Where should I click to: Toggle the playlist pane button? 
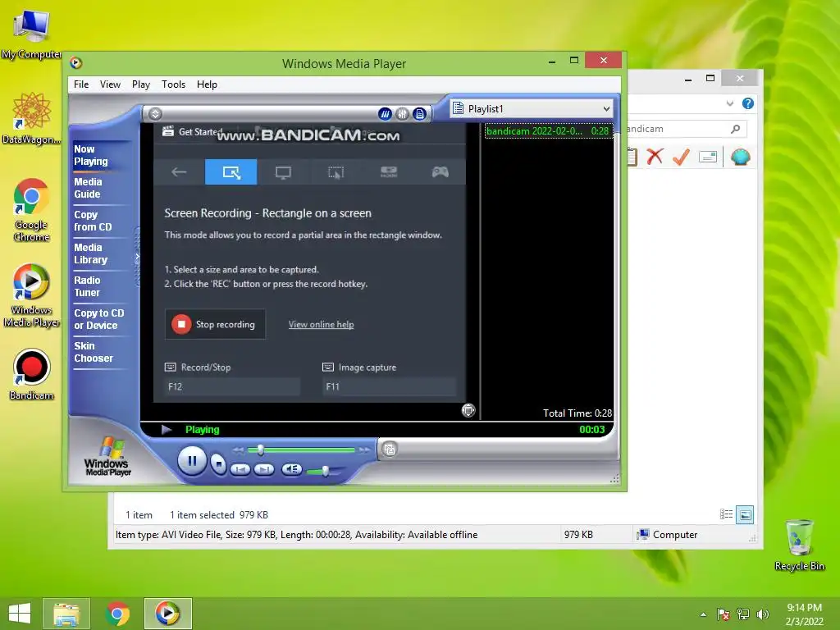point(420,113)
